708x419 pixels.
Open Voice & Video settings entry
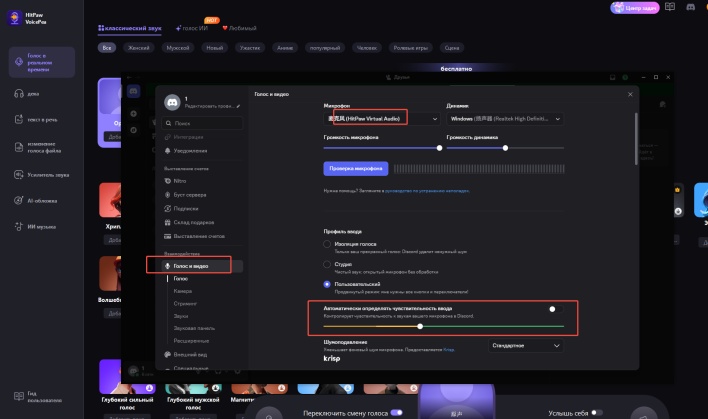point(202,266)
